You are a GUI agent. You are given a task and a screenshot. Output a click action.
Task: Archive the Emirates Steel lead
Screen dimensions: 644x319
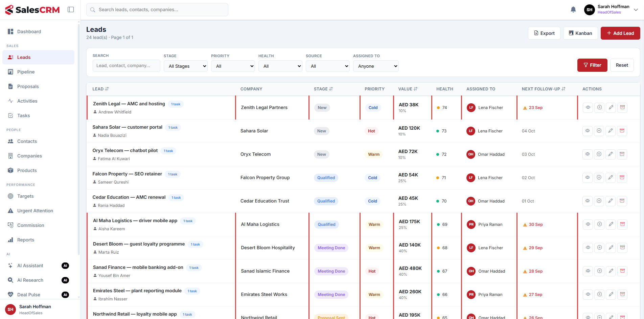(622, 294)
